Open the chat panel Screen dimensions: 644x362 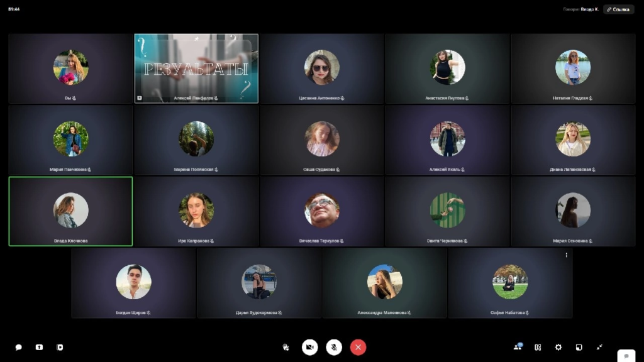[x=19, y=347]
